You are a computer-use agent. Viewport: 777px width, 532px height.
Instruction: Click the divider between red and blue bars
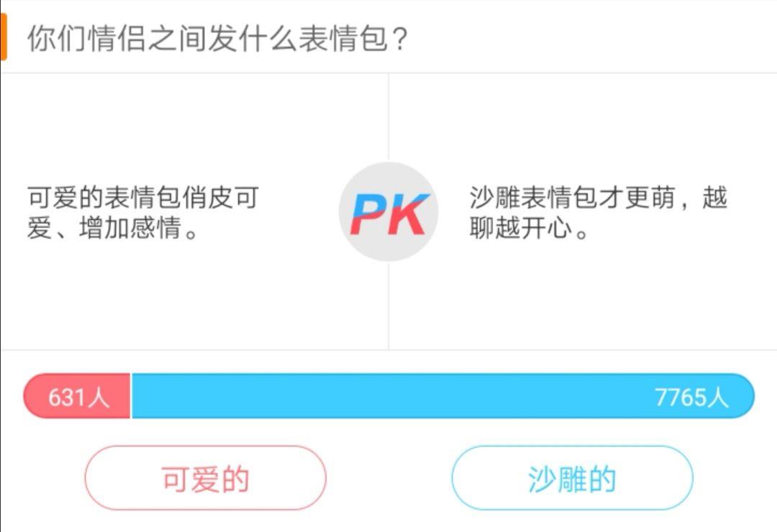point(131,396)
